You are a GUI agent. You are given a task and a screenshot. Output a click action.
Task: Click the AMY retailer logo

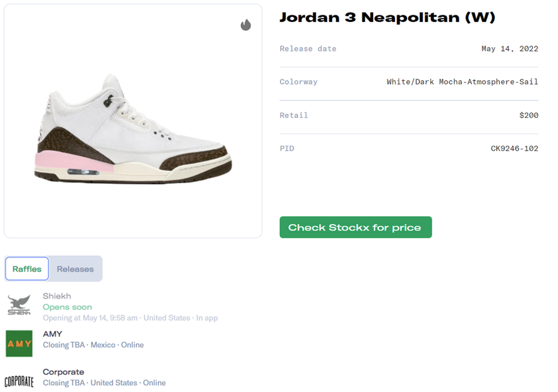point(19,344)
